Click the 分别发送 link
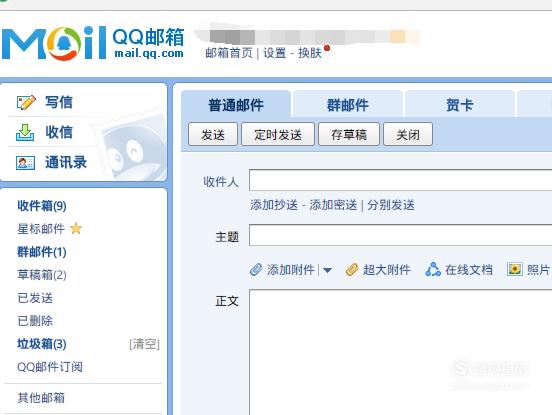The height and width of the screenshot is (415, 552). point(391,205)
